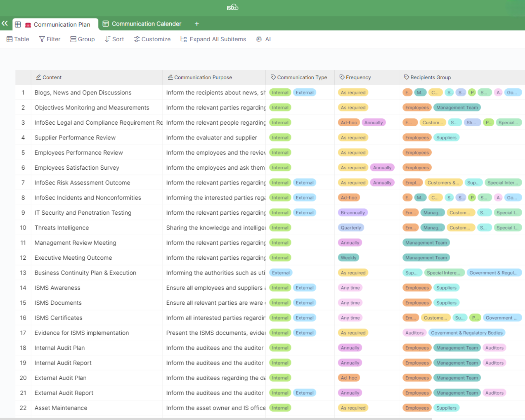This screenshot has width=525, height=420.
Task: Select the Communication Plan tab
Action: point(56,25)
